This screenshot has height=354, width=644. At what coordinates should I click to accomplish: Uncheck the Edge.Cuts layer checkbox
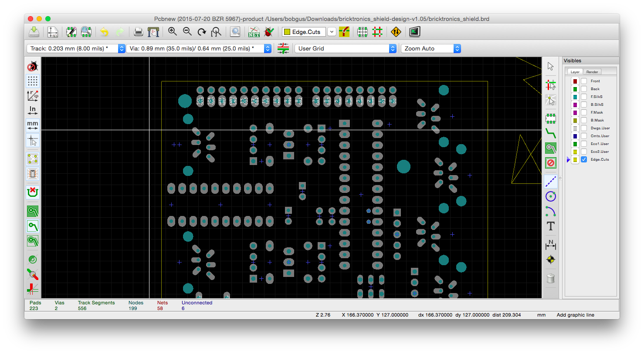pos(584,160)
